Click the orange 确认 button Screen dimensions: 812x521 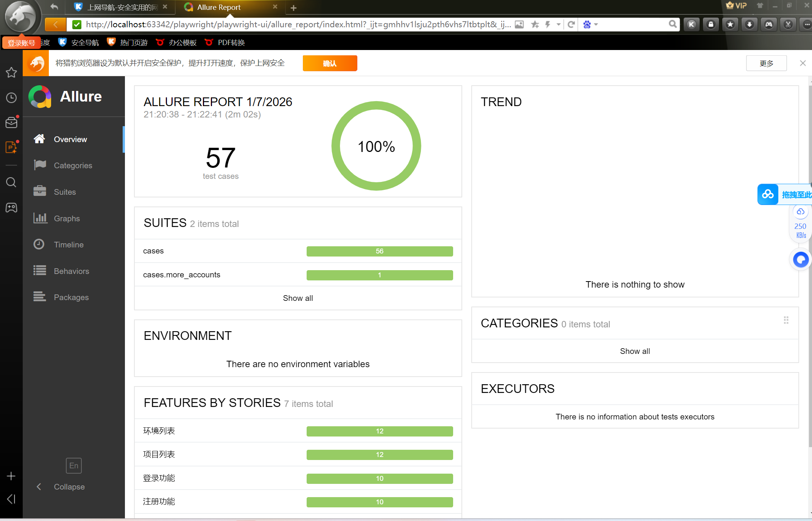point(330,63)
